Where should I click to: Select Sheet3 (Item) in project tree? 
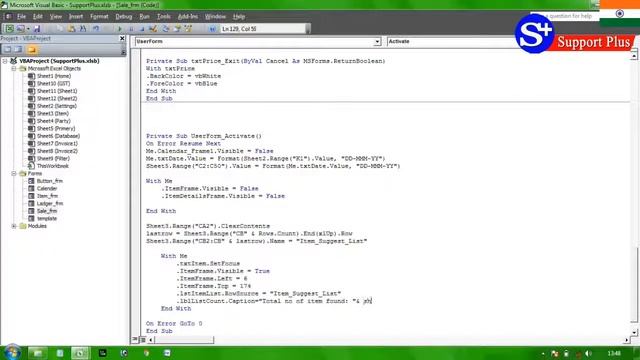click(x=53, y=113)
